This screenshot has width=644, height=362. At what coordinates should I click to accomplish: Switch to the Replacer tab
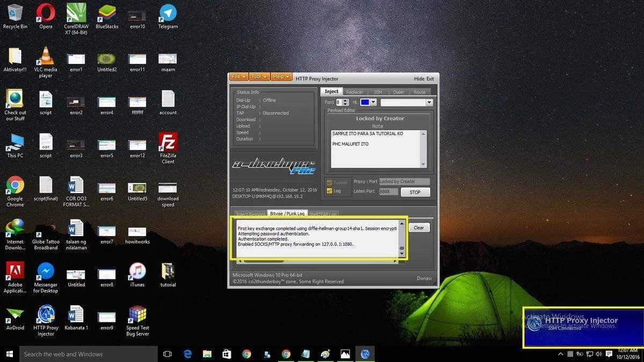[x=354, y=92]
